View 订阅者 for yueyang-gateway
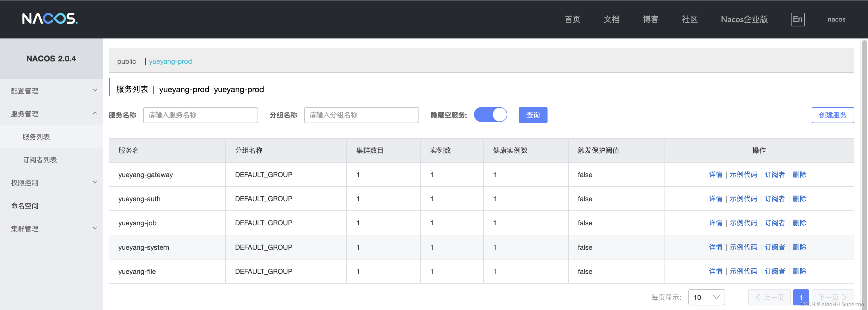 [774, 174]
